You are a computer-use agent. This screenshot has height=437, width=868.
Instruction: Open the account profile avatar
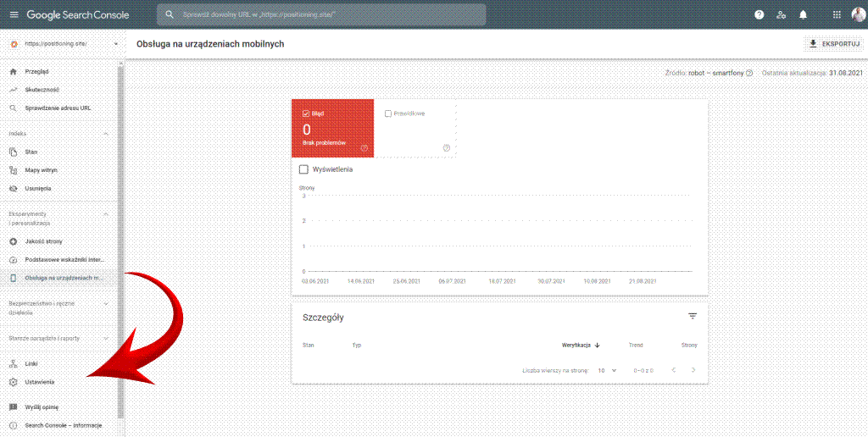[859, 15]
